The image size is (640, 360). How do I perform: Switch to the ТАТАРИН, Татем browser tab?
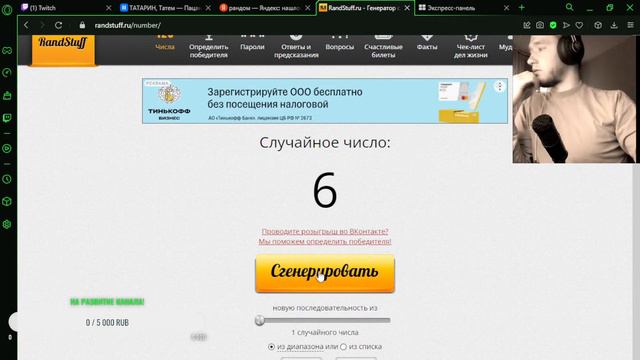(163, 8)
